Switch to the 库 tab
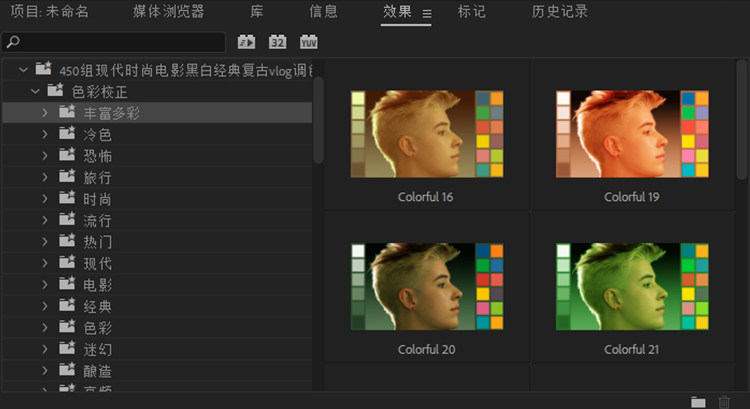The height and width of the screenshot is (409, 750). pos(257,11)
